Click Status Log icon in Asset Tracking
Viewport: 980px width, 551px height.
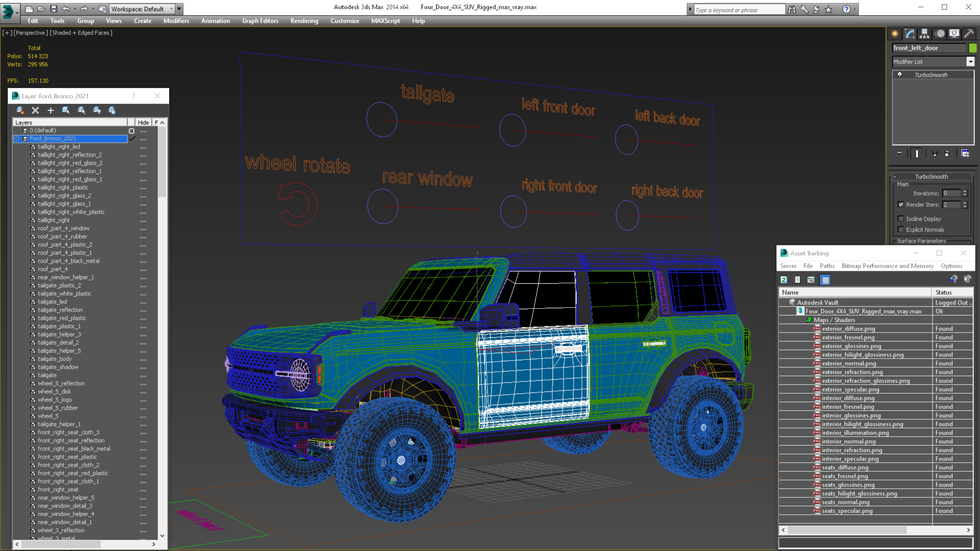point(797,280)
